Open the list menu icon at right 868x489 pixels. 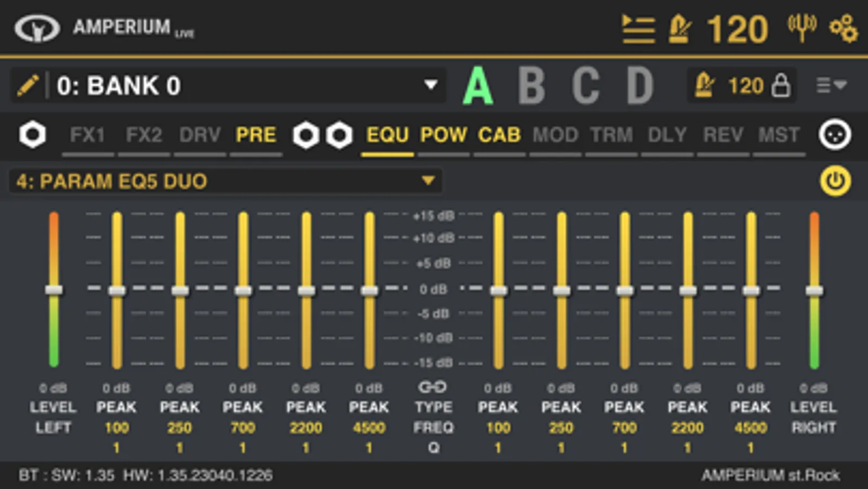pyautogui.click(x=832, y=85)
